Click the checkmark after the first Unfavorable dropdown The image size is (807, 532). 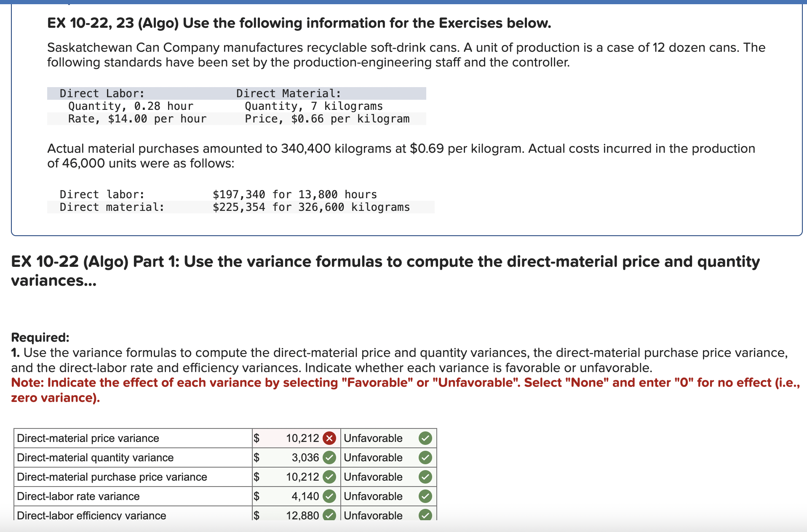coord(425,438)
